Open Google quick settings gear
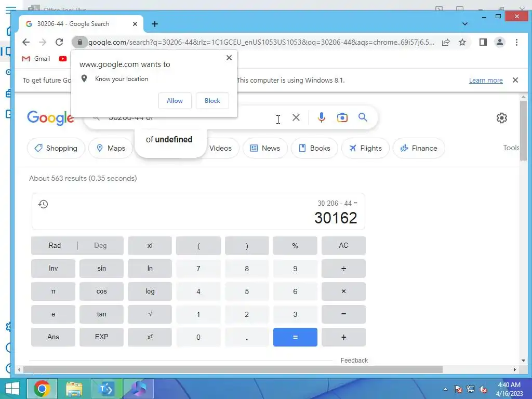 501,118
